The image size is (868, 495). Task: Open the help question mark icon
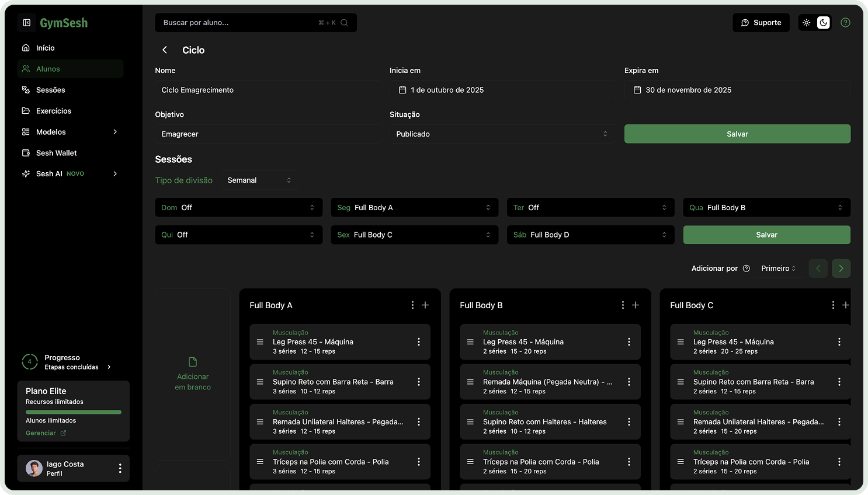845,23
